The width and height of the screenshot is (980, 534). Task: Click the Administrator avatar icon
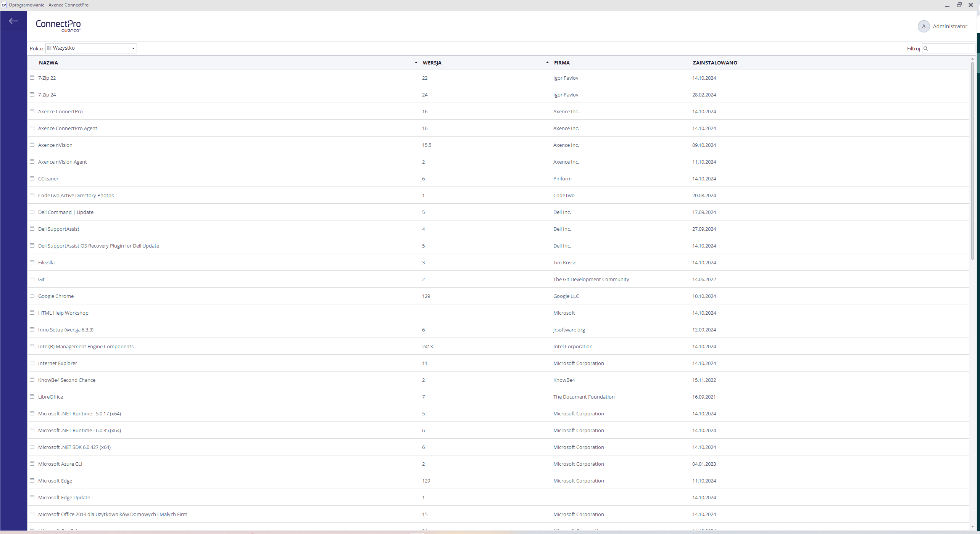pyautogui.click(x=924, y=26)
